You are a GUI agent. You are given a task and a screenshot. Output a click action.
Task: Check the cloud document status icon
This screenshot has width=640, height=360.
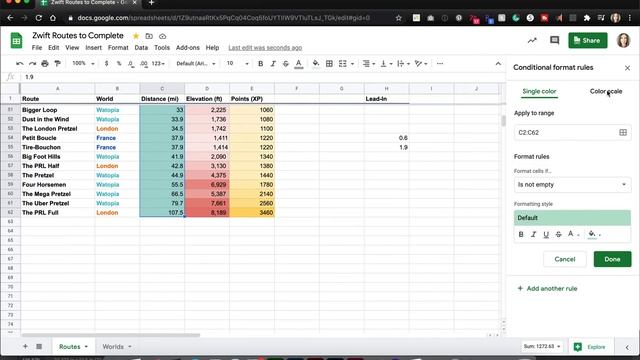pyautogui.click(x=162, y=36)
